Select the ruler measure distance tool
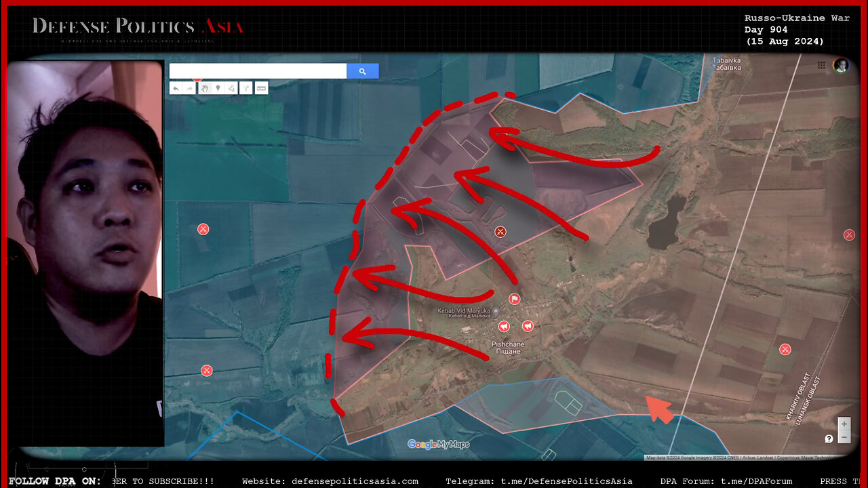This screenshot has width=868, height=488. 261,88
